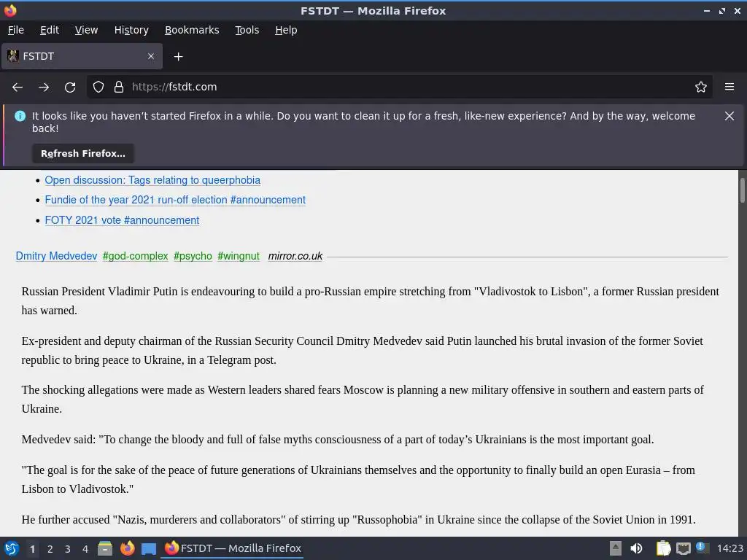Open a new tab with plus button
The height and width of the screenshot is (560, 747).
[178, 57]
